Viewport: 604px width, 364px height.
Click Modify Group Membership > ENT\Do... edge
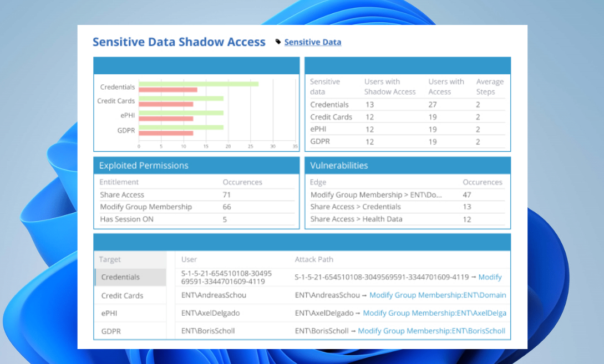376,194
